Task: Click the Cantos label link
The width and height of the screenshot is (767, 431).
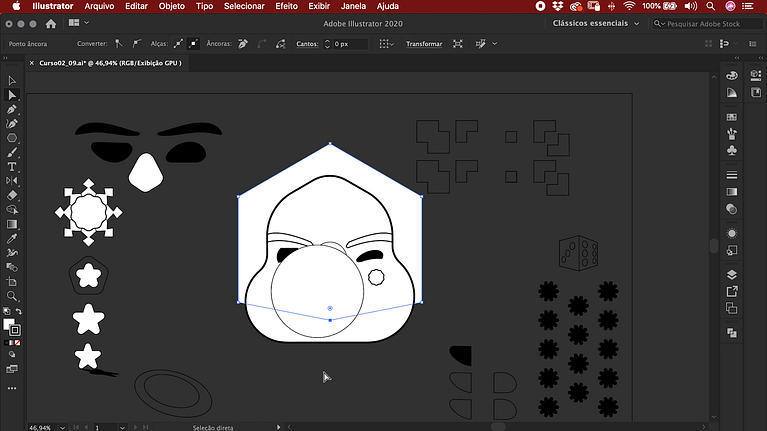Action: click(306, 44)
